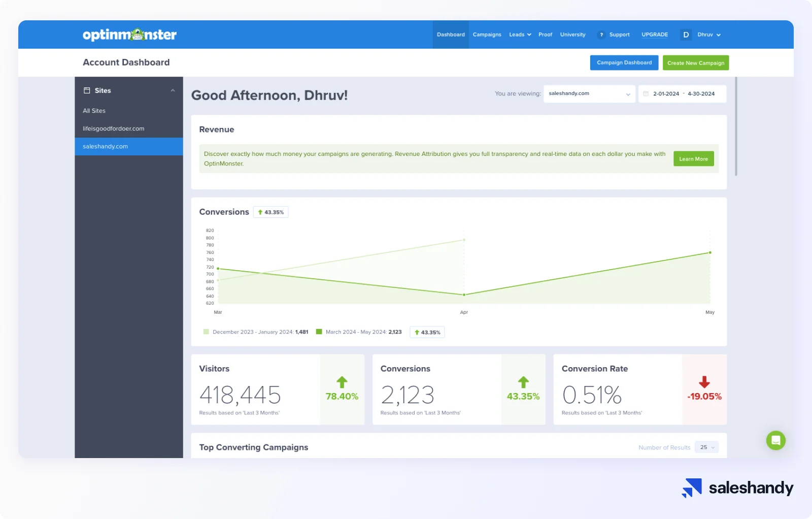Screen dimensions: 812x519
Task: Click the 43.35% badge beside Conversions heading
Action: (x=270, y=212)
